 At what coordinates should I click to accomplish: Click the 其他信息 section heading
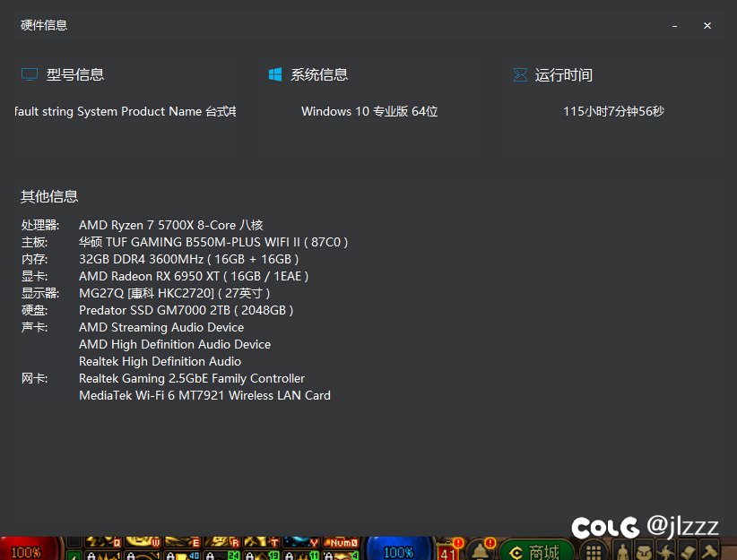tap(49, 196)
